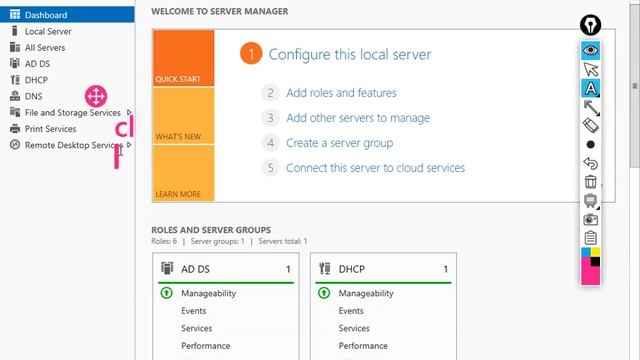Image resolution: width=640 pixels, height=360 pixels.
Task: Open the Dashboard in the sidebar
Action: point(67,15)
